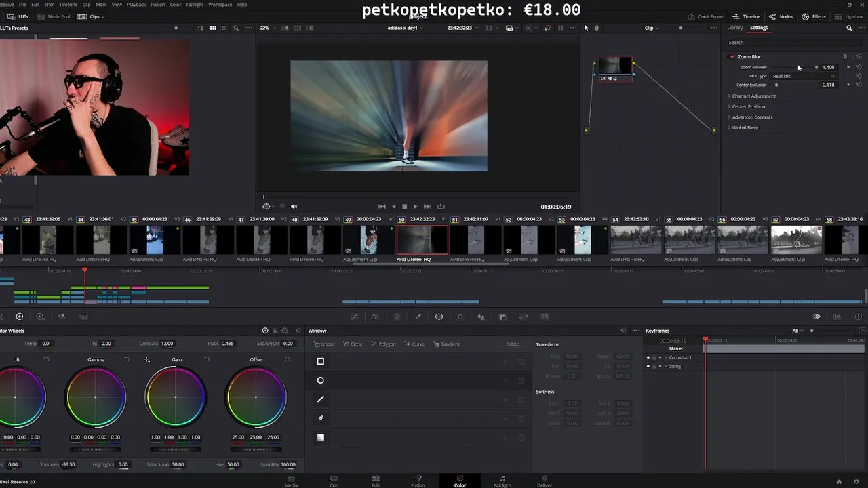Toggle the Clips panel
Viewport: 868px width, 488px height.
90,16
